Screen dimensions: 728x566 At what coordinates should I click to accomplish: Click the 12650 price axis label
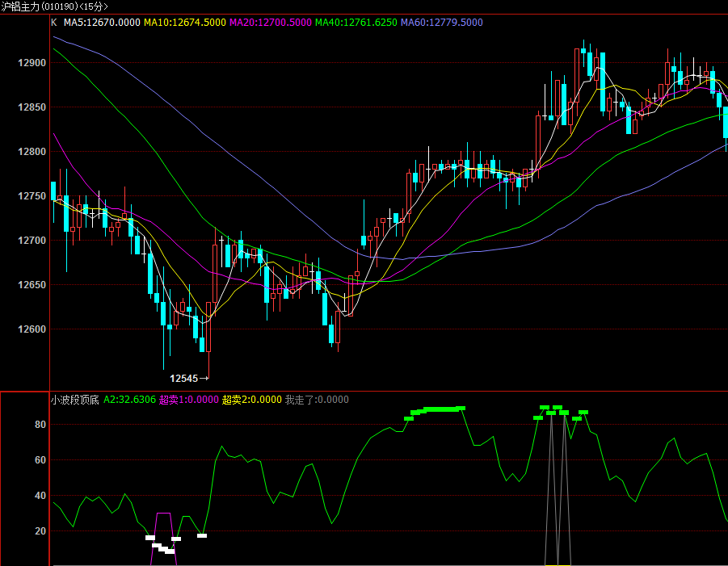point(32,285)
